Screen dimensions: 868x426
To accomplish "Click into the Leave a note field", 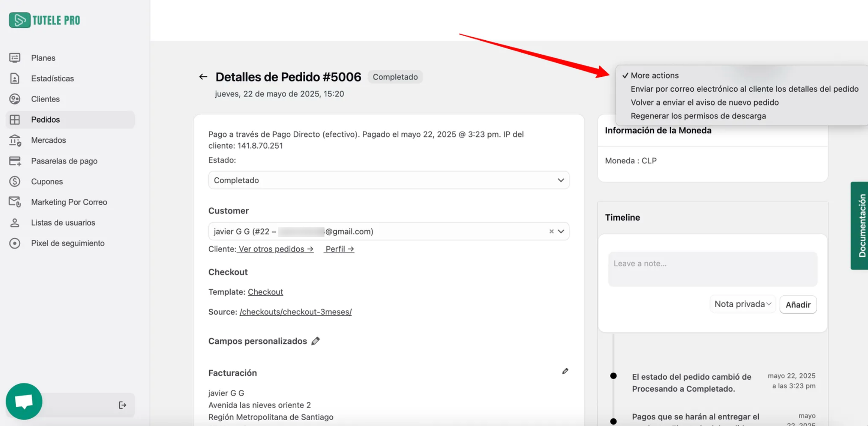I will tap(713, 269).
